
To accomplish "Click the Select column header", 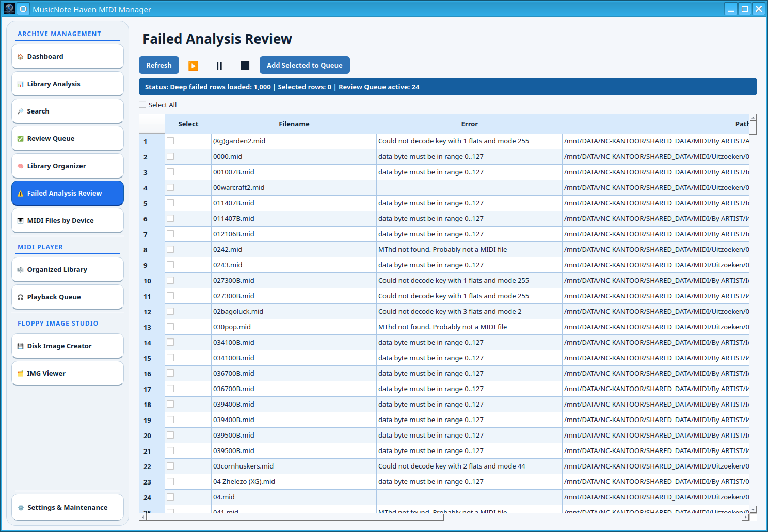I will [188, 124].
